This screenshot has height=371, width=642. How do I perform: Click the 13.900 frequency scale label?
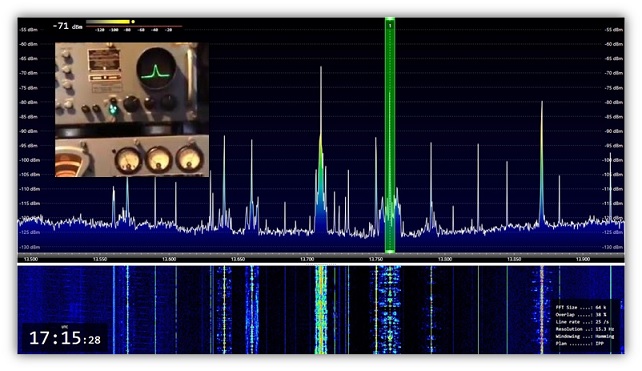[x=583, y=259]
